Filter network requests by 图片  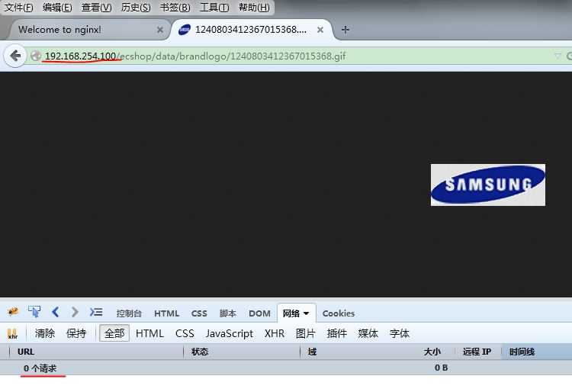tap(305, 333)
